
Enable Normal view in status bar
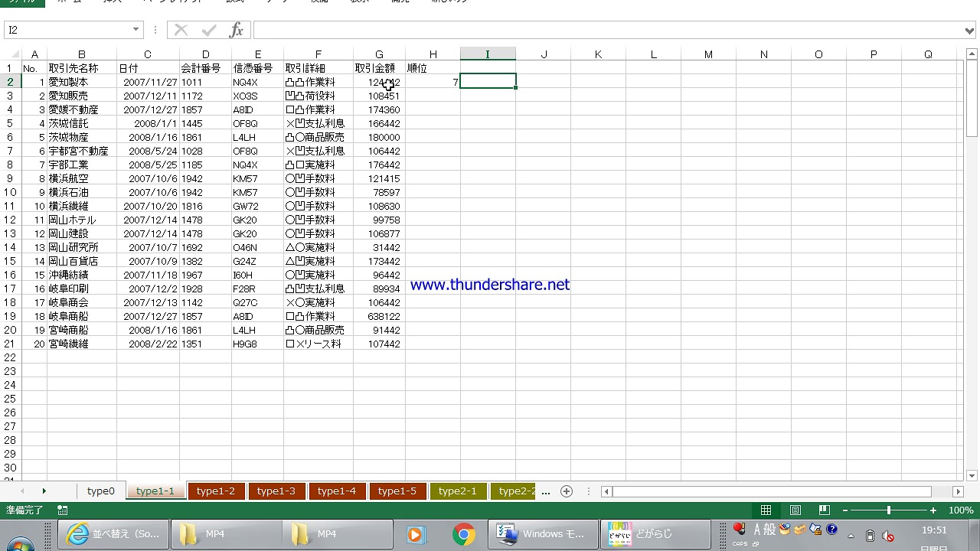tap(766, 510)
